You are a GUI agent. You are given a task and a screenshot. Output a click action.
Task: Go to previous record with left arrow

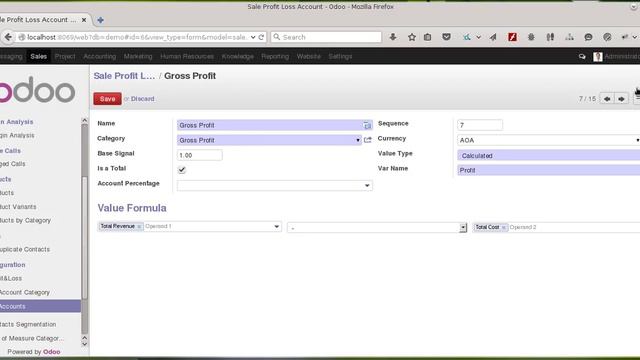(607, 99)
